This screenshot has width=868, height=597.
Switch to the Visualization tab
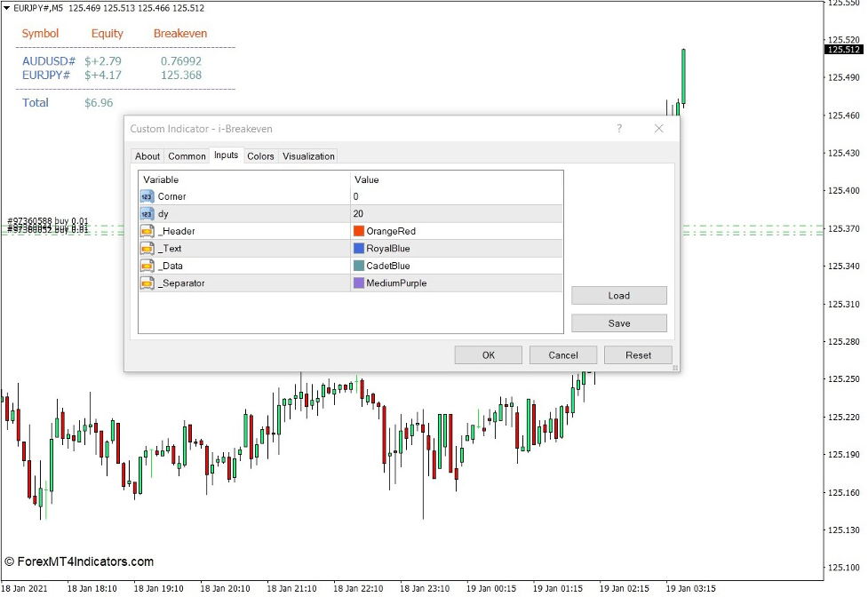[308, 155]
